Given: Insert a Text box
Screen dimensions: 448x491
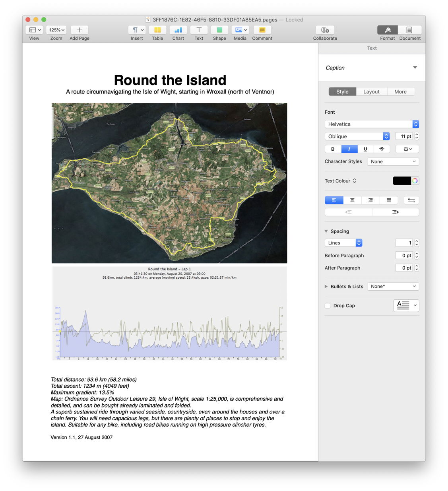Looking at the screenshot, I should pyautogui.click(x=199, y=30).
